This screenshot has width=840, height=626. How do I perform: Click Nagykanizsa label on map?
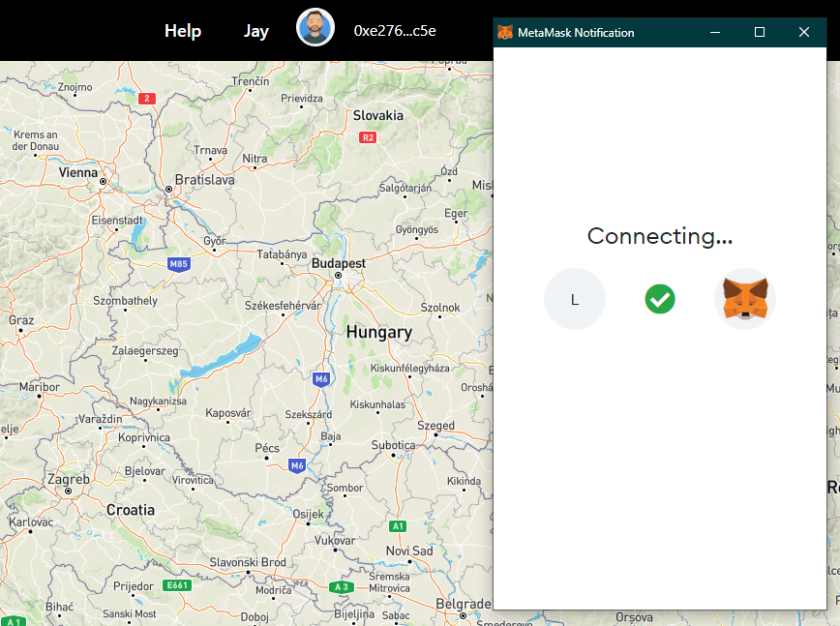click(158, 402)
